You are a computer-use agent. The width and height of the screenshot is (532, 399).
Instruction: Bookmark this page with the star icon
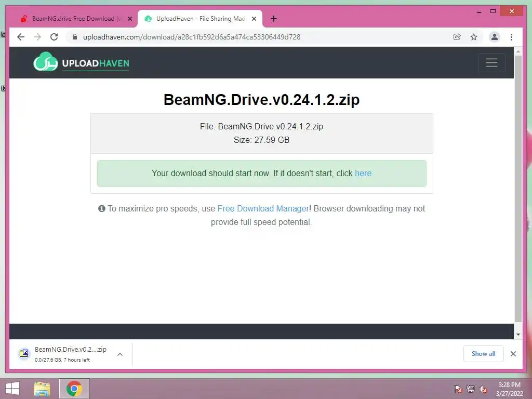coord(474,37)
